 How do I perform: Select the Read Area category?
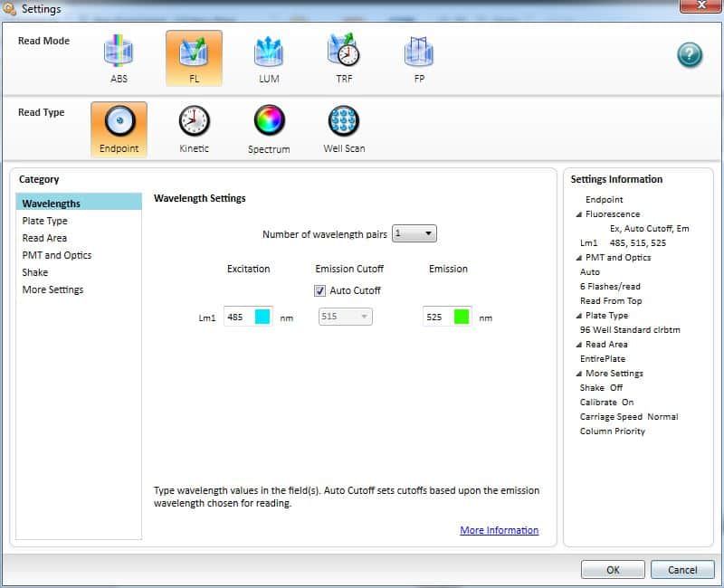(x=79, y=238)
